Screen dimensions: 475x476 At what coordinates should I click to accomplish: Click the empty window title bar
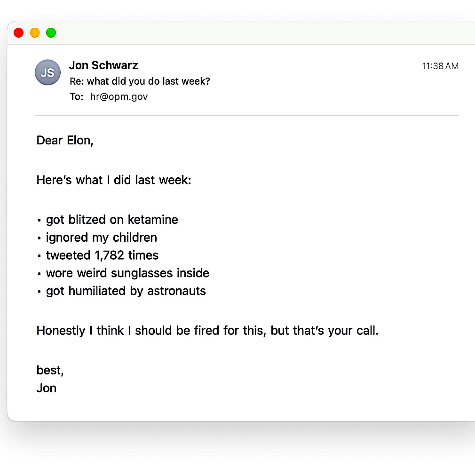click(x=264, y=32)
